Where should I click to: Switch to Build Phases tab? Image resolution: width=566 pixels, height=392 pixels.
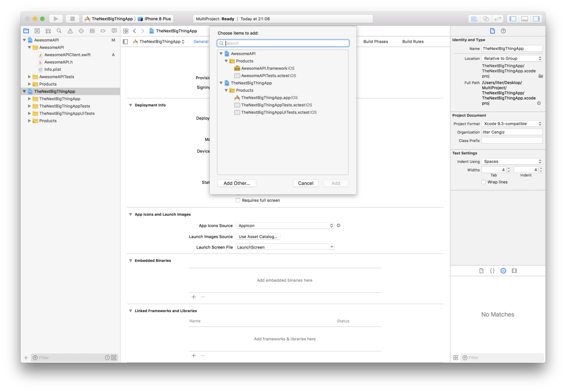pos(375,41)
